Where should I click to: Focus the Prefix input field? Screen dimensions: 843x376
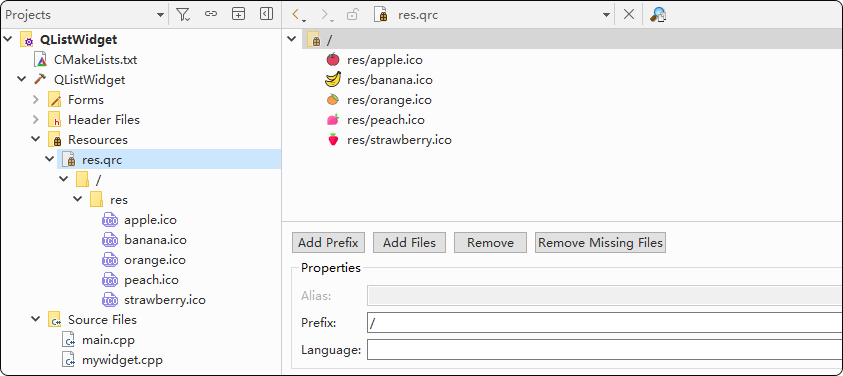[605, 323]
